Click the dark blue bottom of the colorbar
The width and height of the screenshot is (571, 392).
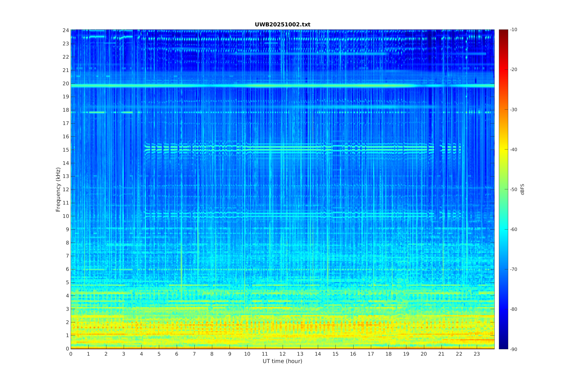[x=503, y=347]
